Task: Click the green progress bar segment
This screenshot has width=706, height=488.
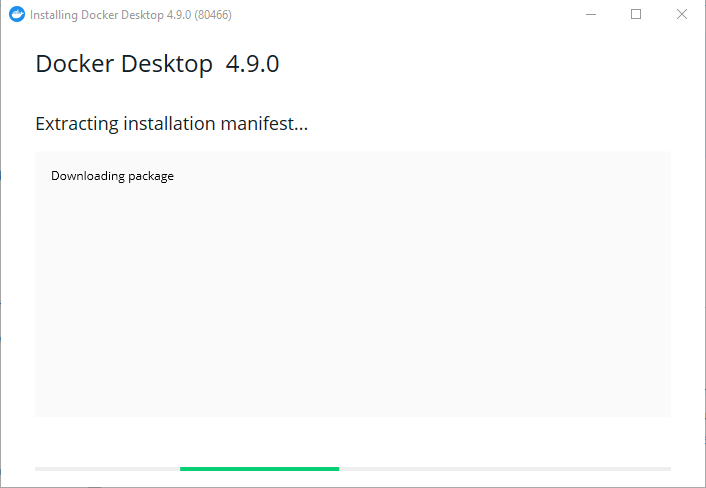Action: pos(259,468)
